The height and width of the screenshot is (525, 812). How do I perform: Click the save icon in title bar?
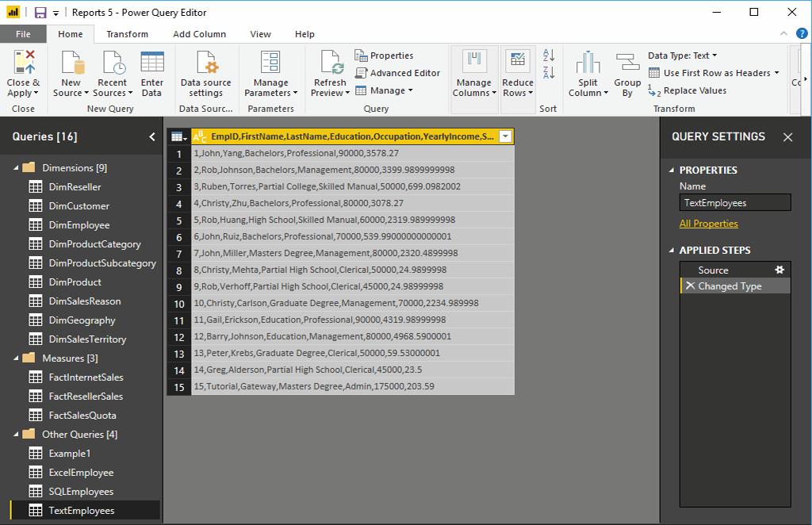coord(40,13)
